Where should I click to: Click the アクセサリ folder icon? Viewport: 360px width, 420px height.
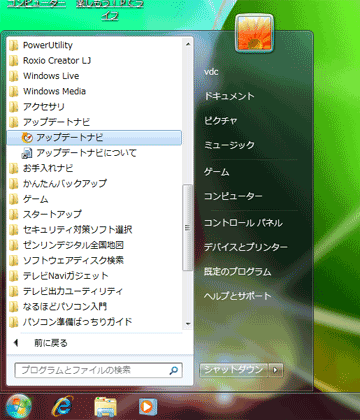[14, 106]
